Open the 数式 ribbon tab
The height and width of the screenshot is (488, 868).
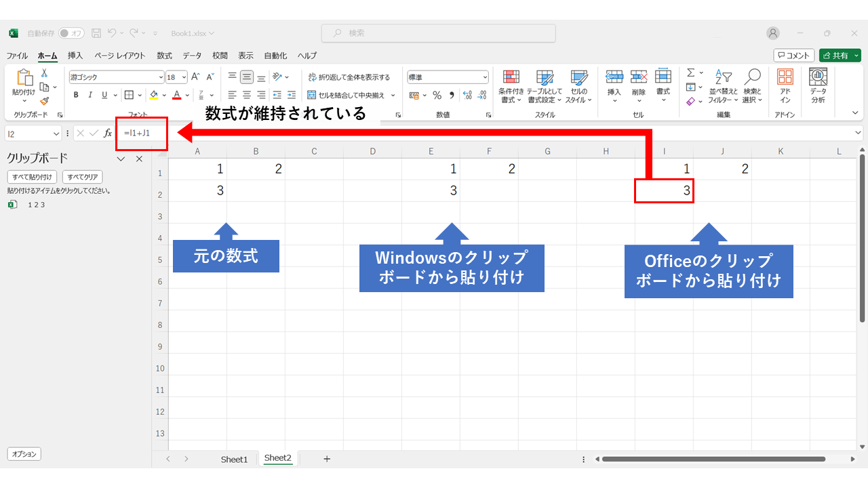pyautogui.click(x=164, y=56)
